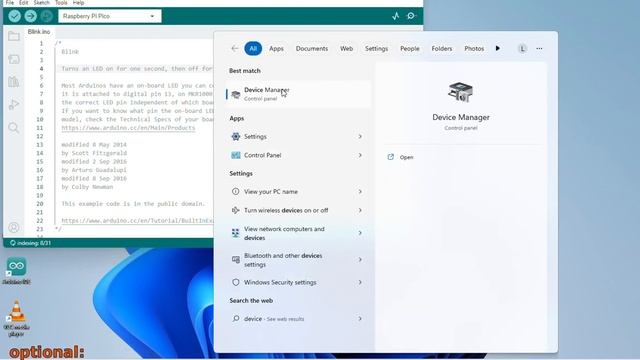Click the Best match heading text

coord(244,71)
